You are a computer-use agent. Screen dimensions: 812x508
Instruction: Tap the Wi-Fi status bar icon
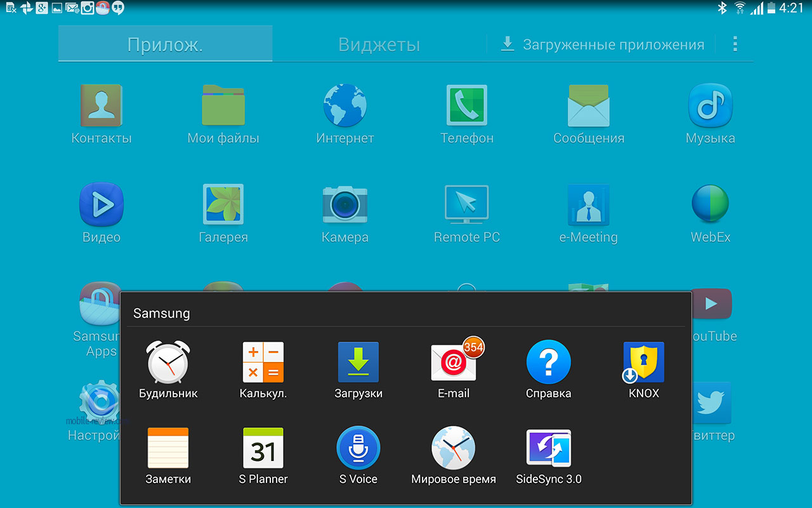click(x=740, y=8)
